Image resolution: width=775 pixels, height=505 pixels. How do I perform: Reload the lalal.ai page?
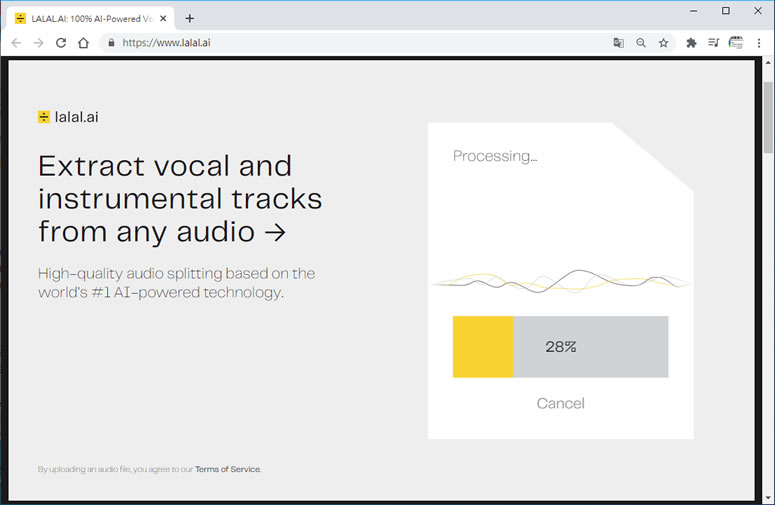61,43
